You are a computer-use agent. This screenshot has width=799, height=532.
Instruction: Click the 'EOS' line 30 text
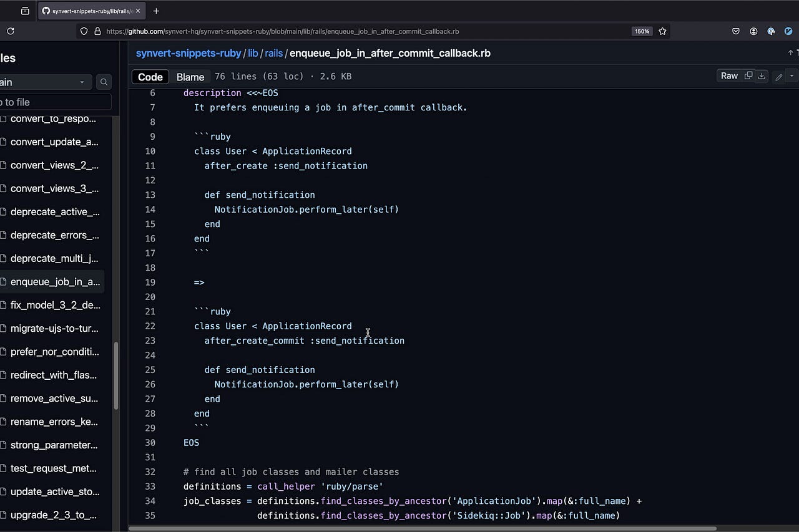click(x=191, y=443)
